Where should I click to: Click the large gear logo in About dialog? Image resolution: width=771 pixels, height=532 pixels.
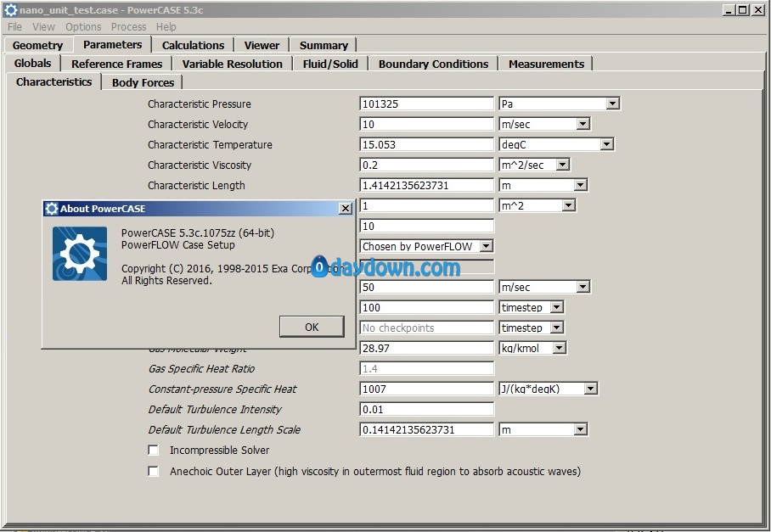tap(80, 254)
